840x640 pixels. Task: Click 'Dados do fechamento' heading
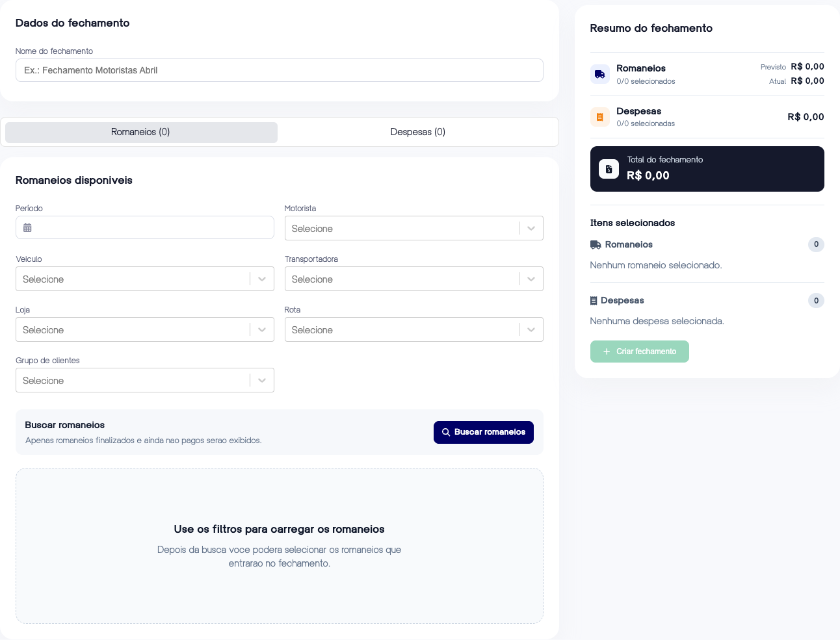pyautogui.click(x=73, y=23)
